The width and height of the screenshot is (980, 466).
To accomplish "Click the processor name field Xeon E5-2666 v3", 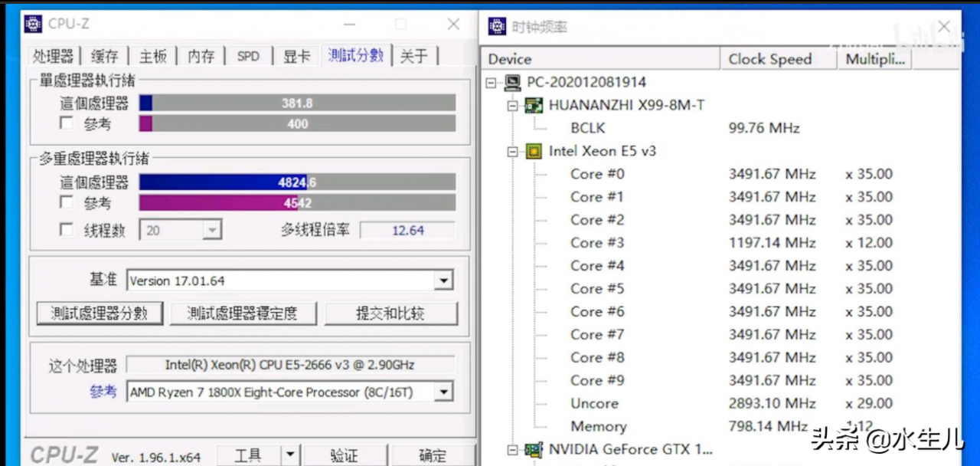I will tap(290, 365).
